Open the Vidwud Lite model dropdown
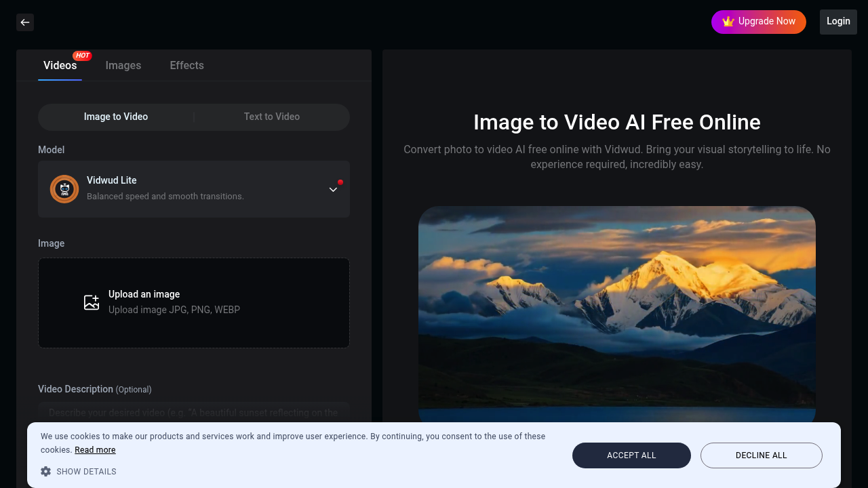This screenshot has width=868, height=488. point(194,189)
